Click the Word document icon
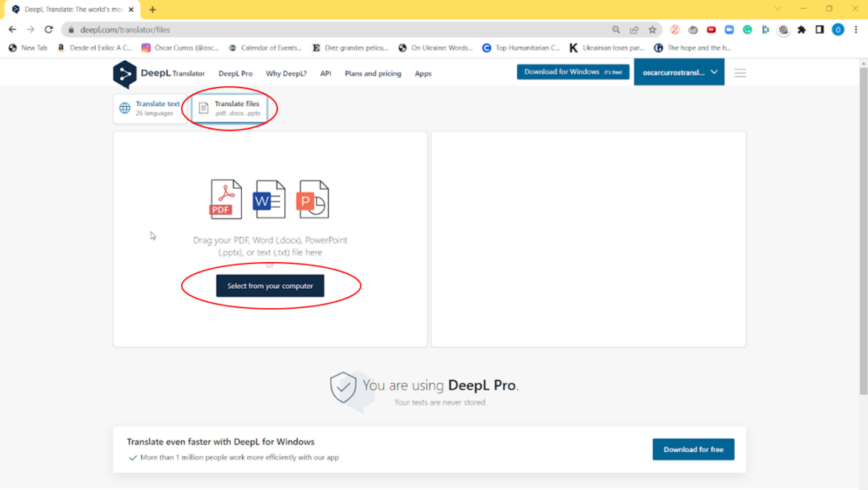The image size is (868, 490). click(x=269, y=199)
